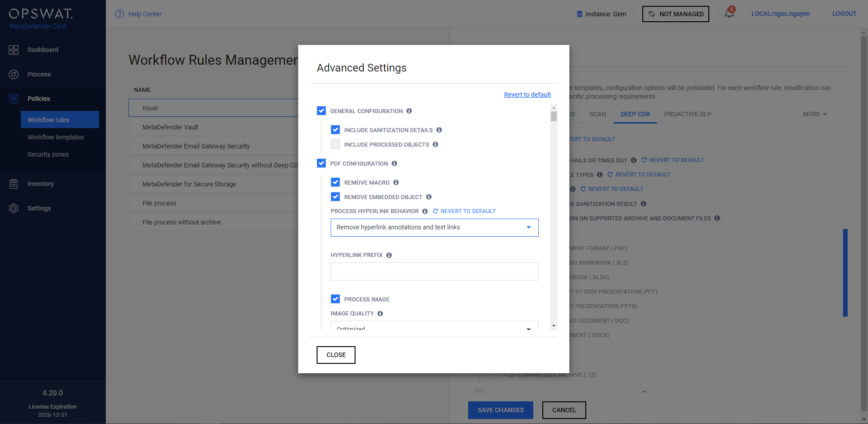Image resolution: width=868 pixels, height=424 pixels.
Task: Click the notification bell icon
Action: click(x=729, y=14)
